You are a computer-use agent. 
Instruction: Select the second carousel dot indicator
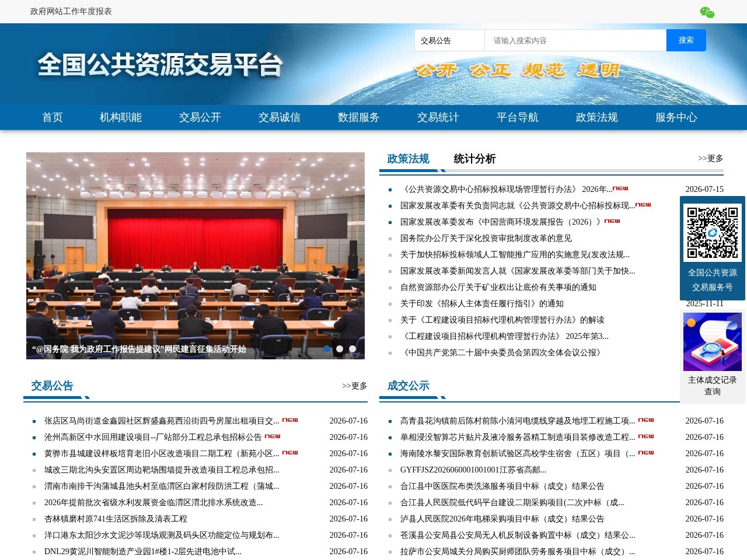(340, 349)
